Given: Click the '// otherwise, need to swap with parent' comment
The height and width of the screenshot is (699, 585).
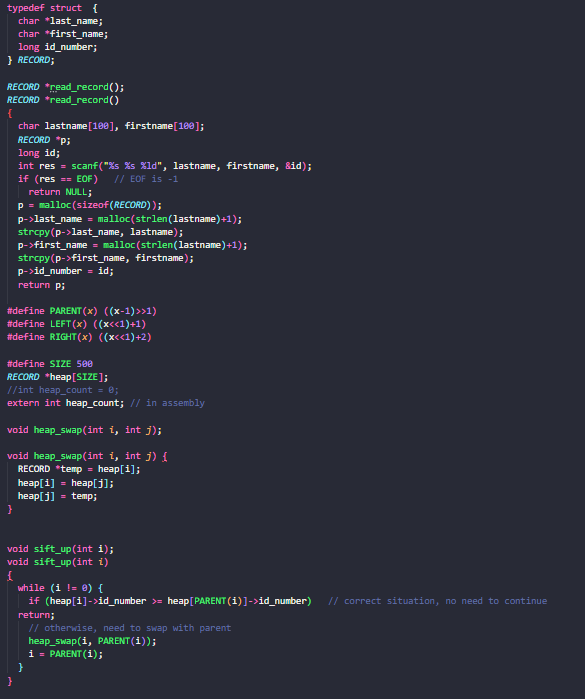Looking at the screenshot, I should [130, 628].
